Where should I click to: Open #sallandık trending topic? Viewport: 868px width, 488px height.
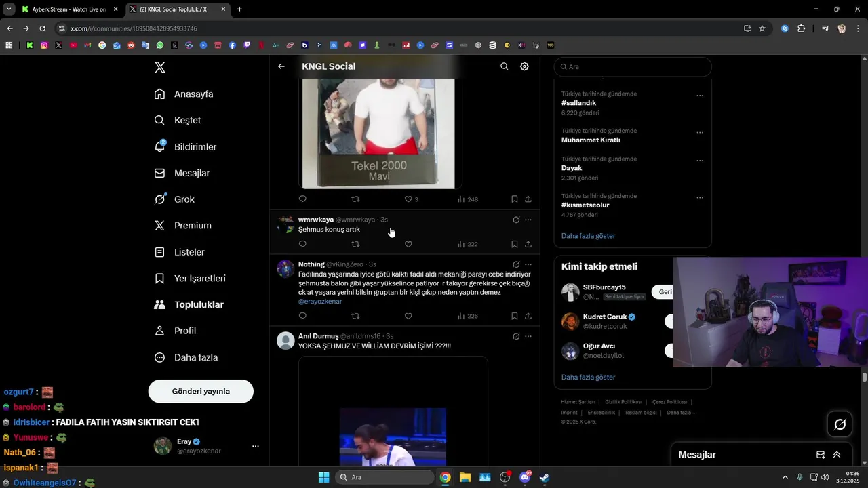click(x=578, y=103)
